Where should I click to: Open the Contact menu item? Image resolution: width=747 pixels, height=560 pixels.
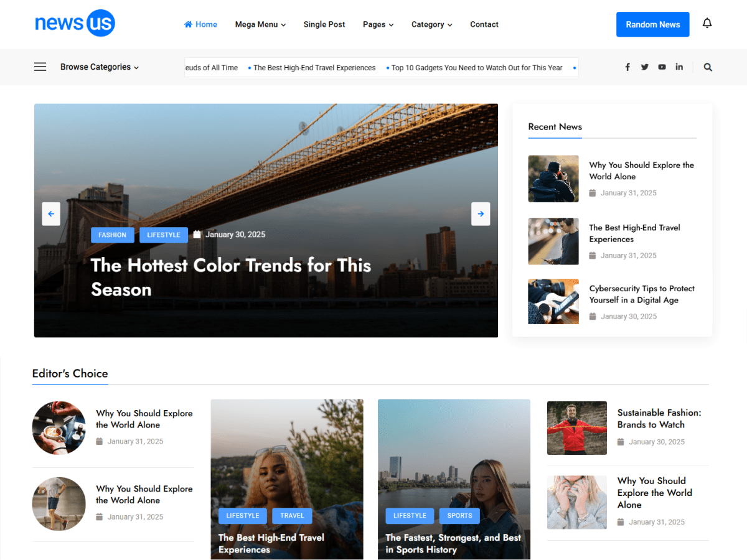pyautogui.click(x=484, y=24)
